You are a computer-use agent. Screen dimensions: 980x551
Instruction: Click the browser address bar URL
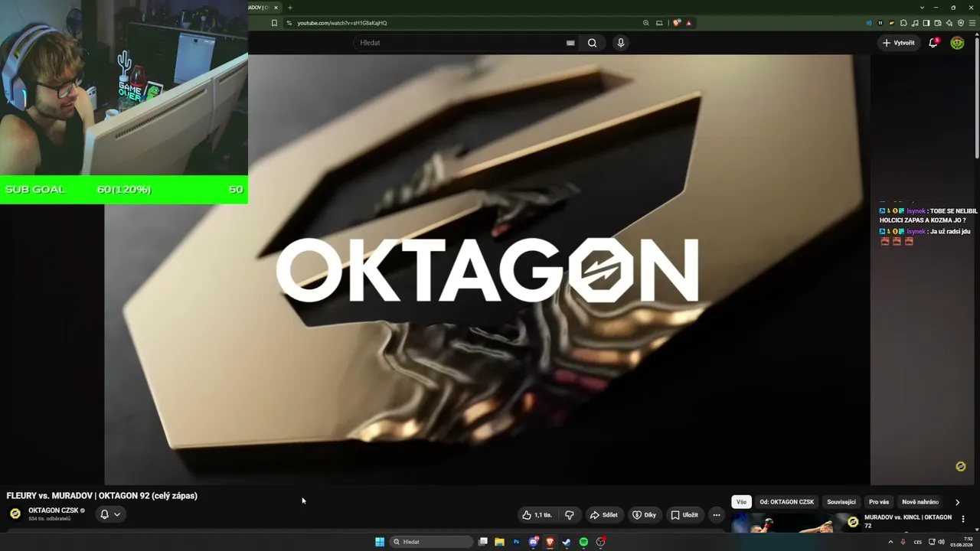342,23
